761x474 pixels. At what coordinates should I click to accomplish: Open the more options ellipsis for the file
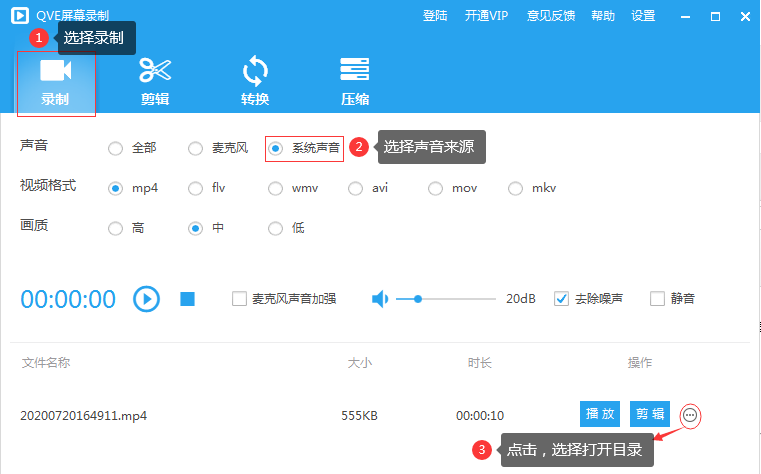pyautogui.click(x=690, y=415)
